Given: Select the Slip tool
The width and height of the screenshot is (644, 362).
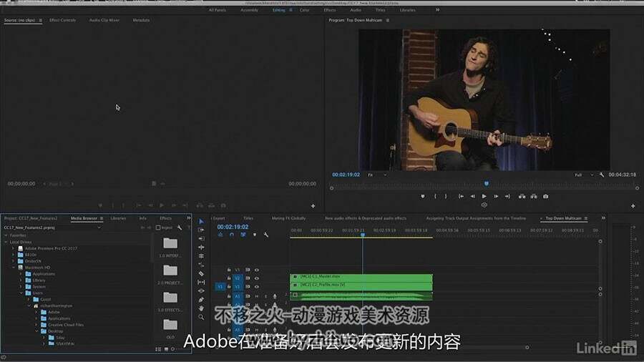Looking at the screenshot, I should tap(201, 283).
